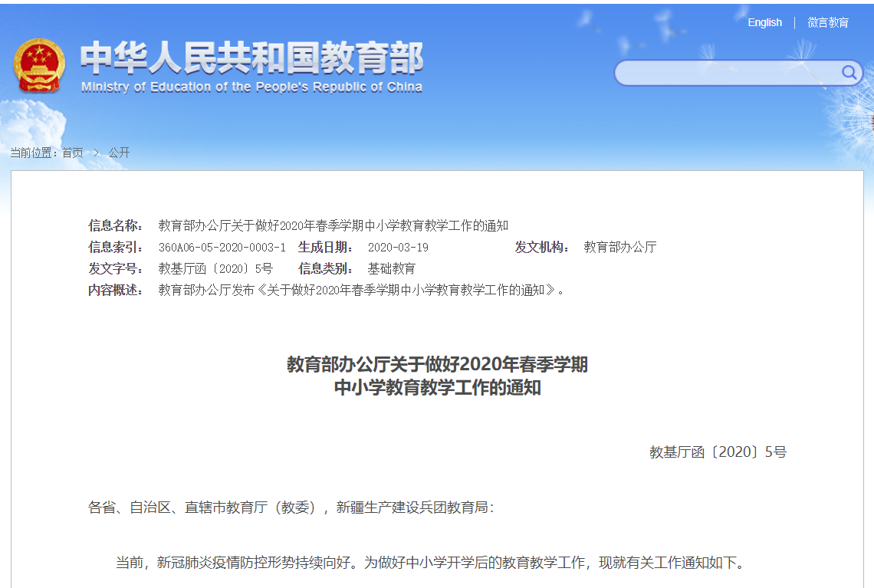874x588 pixels.
Task: Switch to the English site version
Action: coord(764,22)
